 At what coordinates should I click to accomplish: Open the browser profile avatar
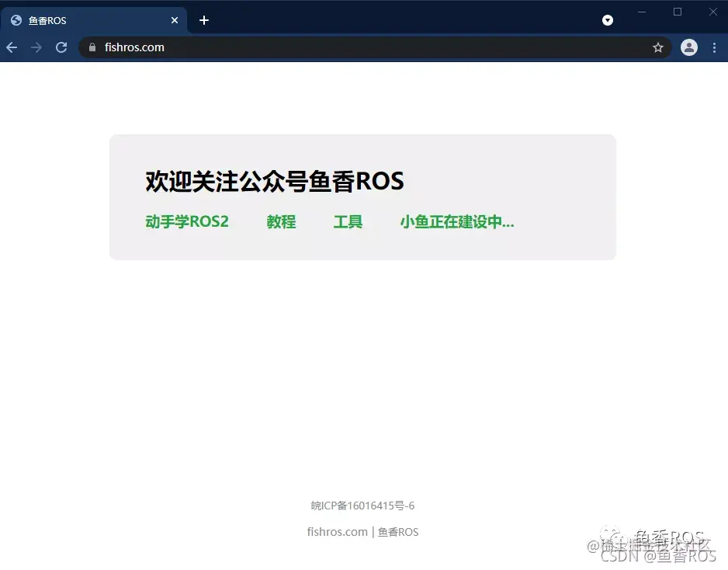point(689,47)
